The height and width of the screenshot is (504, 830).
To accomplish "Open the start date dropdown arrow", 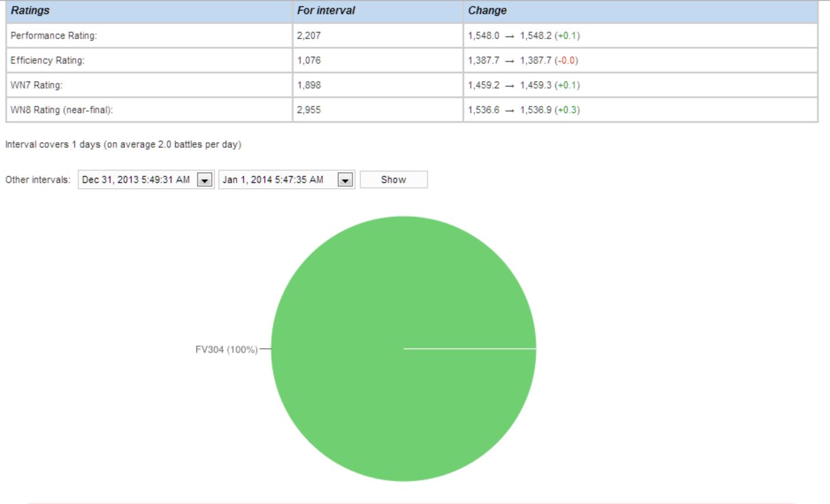I will click(x=205, y=180).
